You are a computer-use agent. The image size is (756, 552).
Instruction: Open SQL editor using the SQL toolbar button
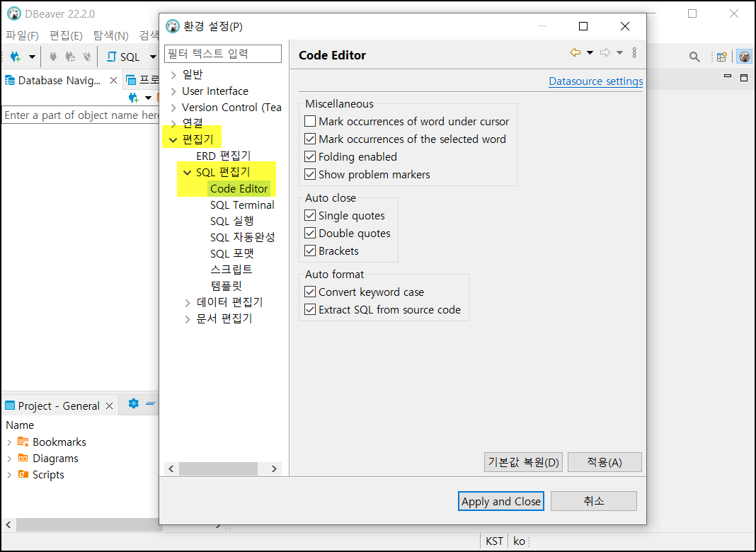(123, 57)
